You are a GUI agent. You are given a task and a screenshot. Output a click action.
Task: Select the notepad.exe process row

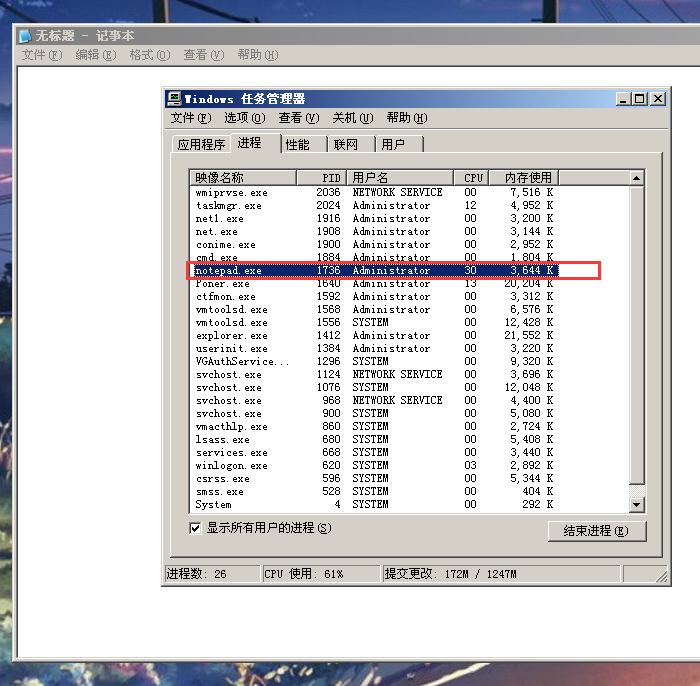click(x=375, y=270)
